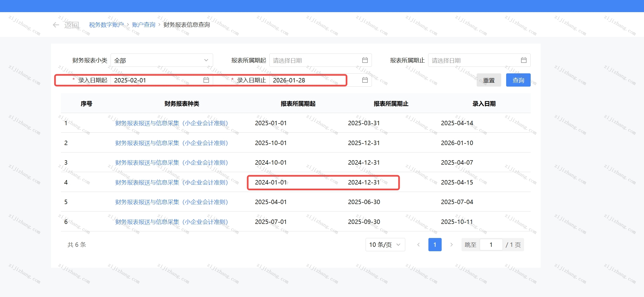Navigate to 税务数字账户 breadcrumb

(x=106, y=25)
